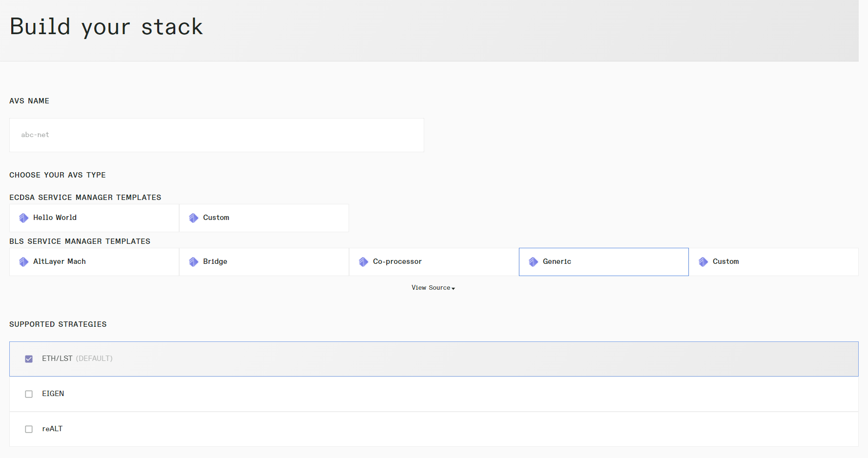Pick the AltLayer Mach template label
This screenshot has width=868, height=458.
tap(59, 261)
